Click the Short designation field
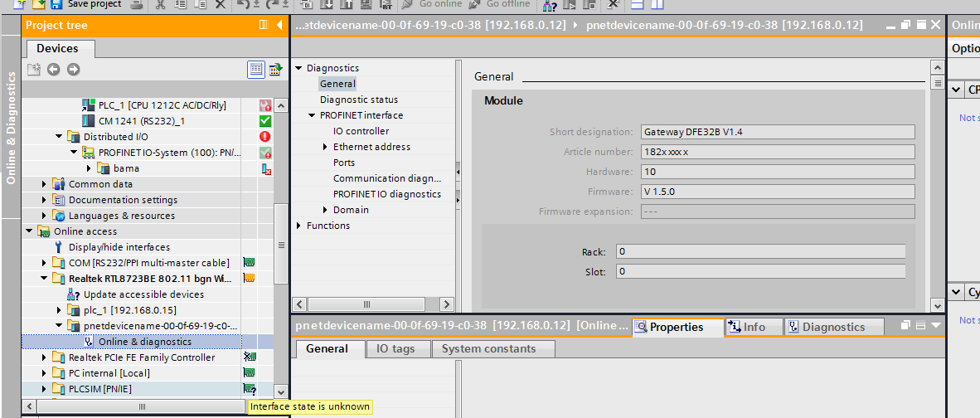The image size is (980, 418). (x=779, y=132)
